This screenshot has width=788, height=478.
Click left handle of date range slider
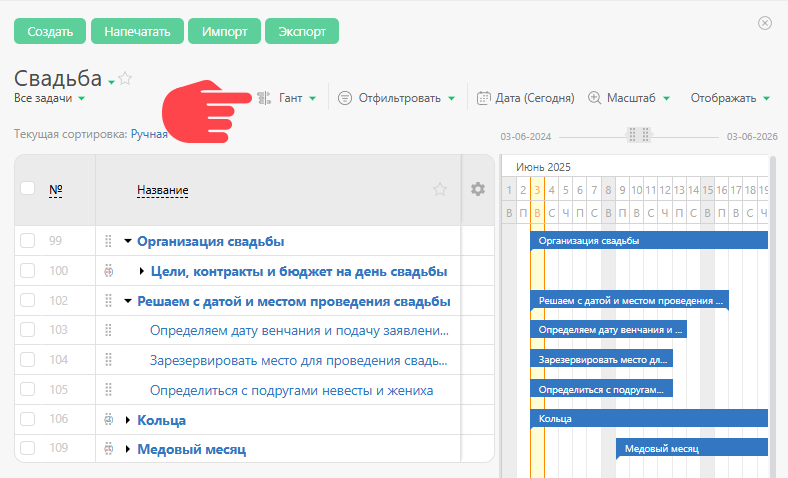coord(632,135)
